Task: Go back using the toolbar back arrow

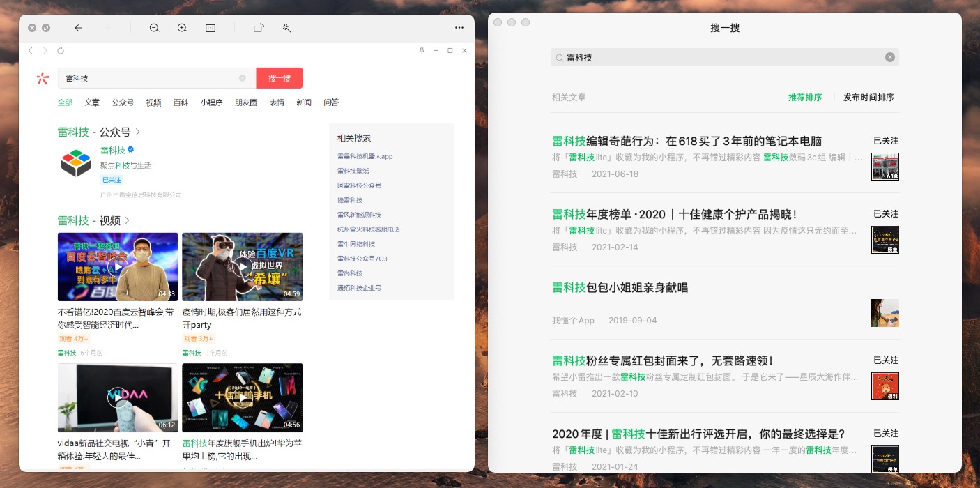Action: pyautogui.click(x=79, y=28)
